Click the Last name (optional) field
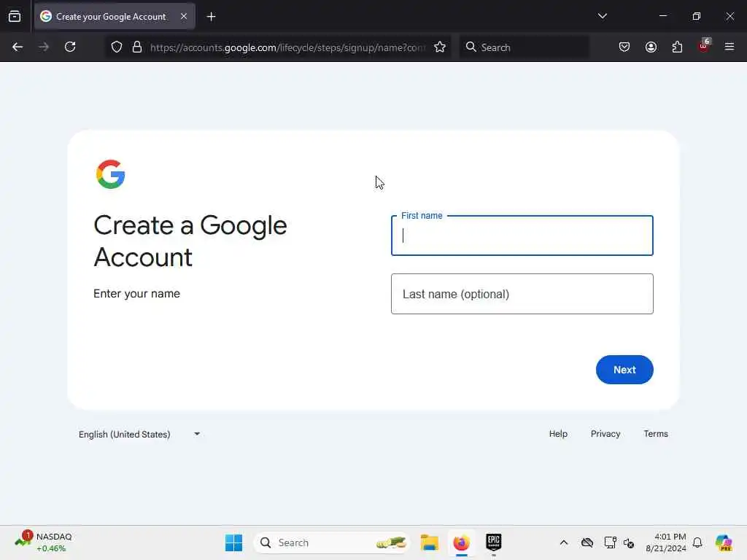 click(x=522, y=294)
